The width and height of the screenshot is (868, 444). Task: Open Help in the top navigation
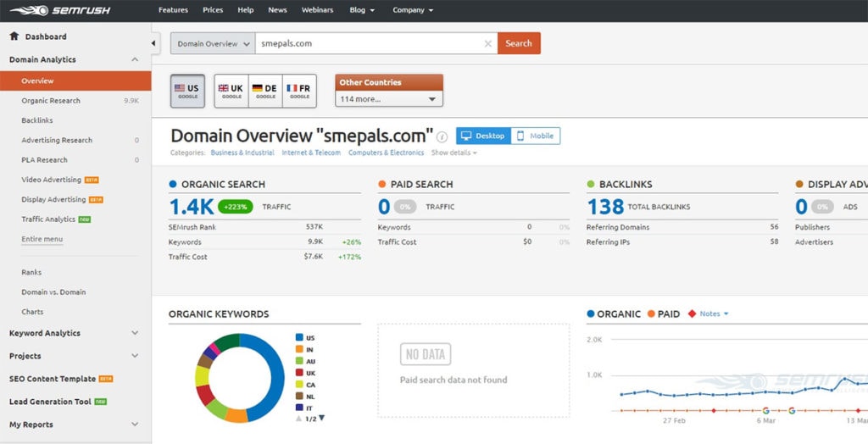(246, 10)
